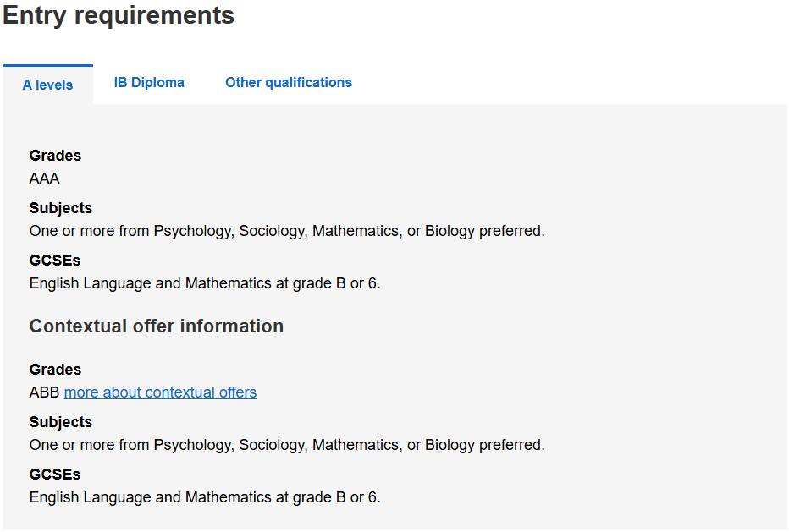Screen dimensions: 789x532
Task: Switch to the IB Diploma tab
Action: point(149,83)
